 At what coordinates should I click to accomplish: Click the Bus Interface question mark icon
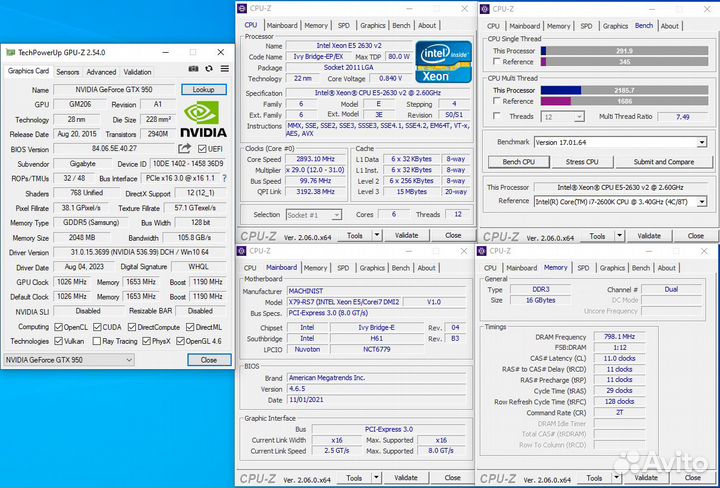pos(224,178)
